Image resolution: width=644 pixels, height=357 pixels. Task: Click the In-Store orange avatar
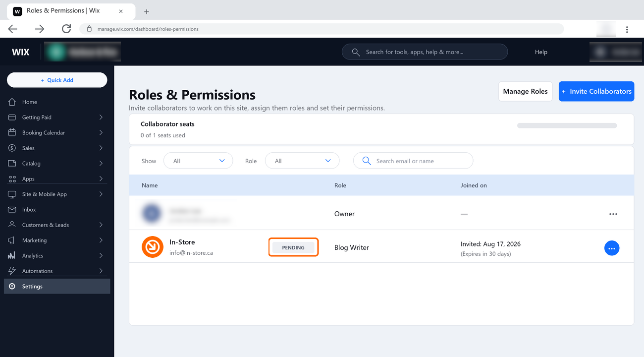pos(153,247)
